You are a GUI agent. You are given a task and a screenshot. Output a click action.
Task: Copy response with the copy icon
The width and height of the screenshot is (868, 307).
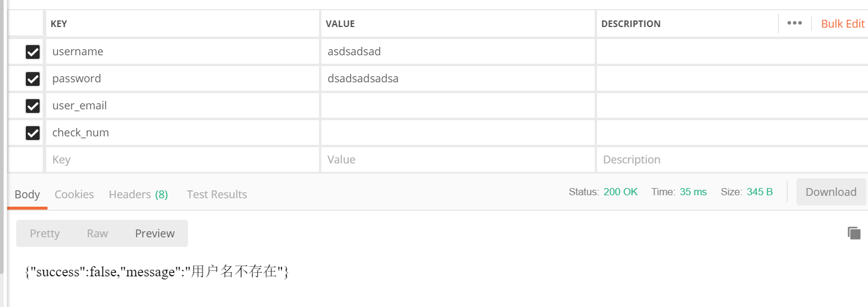854,233
